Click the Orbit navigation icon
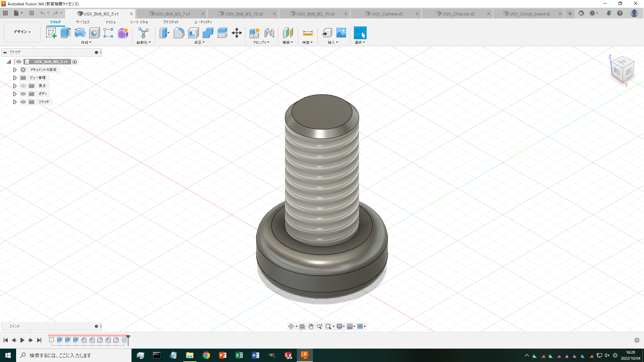644x362 pixels. 291,326
